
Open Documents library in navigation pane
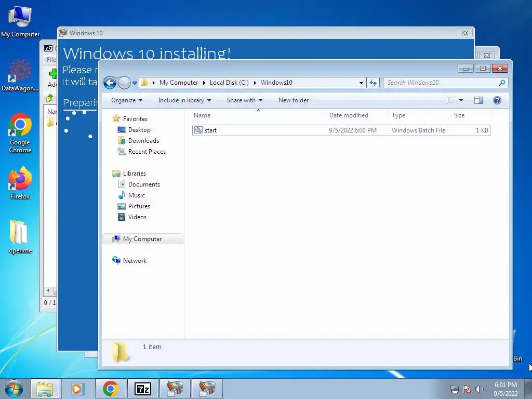144,184
